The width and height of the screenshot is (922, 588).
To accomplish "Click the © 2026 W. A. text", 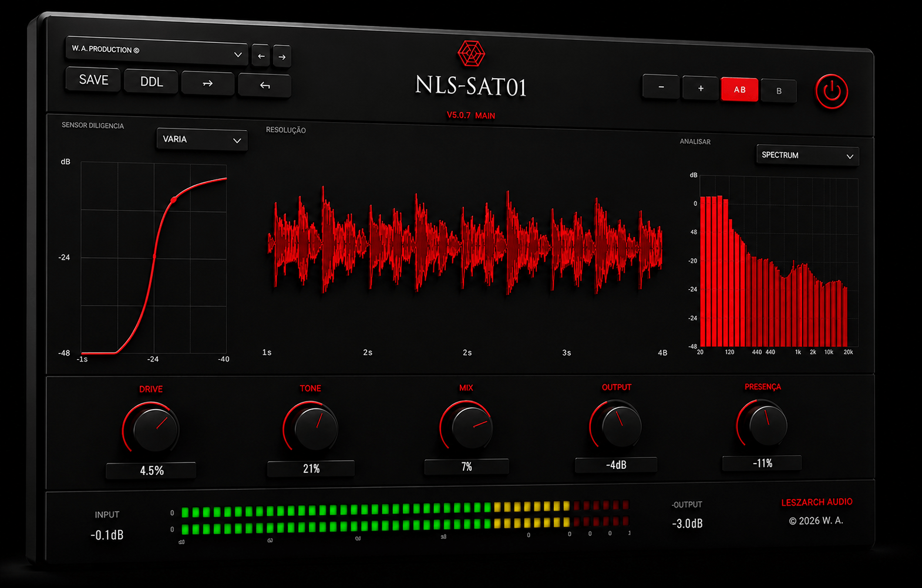I will point(816,521).
